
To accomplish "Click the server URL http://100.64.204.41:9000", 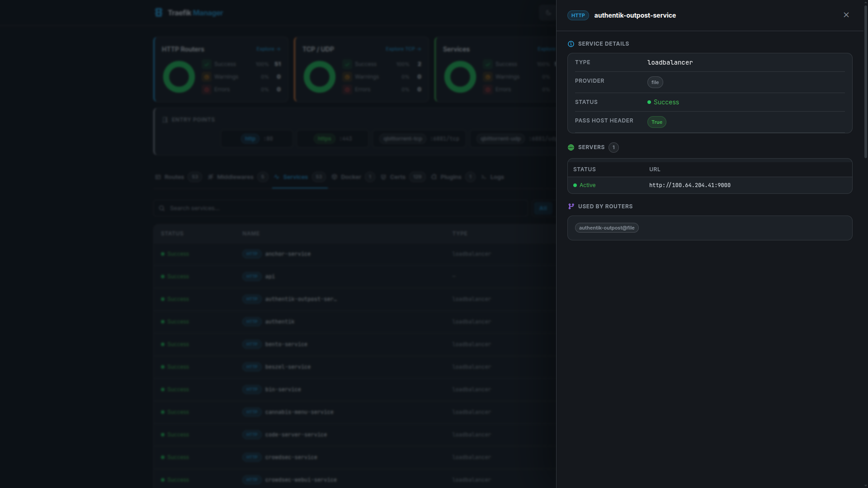I will tap(690, 185).
